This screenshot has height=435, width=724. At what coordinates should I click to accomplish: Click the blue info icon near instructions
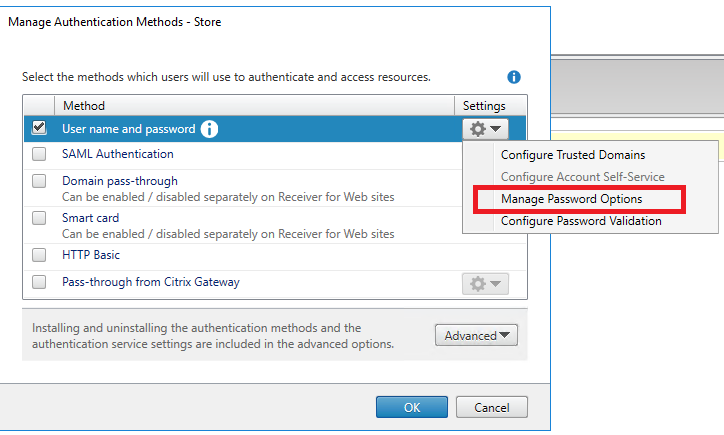click(514, 77)
